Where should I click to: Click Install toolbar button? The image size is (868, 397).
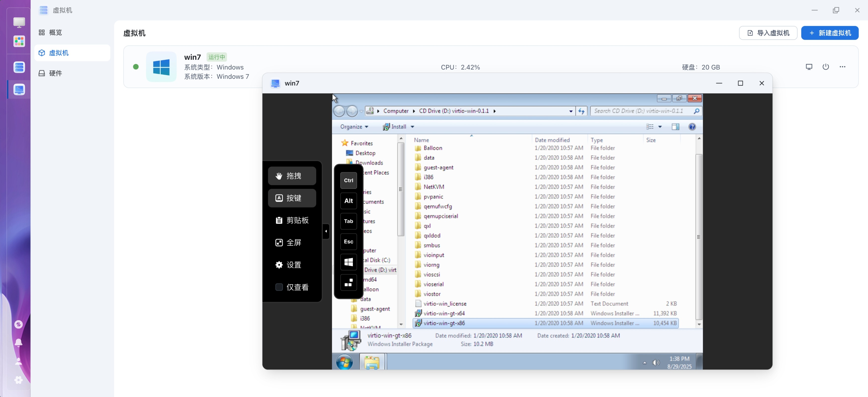(395, 127)
